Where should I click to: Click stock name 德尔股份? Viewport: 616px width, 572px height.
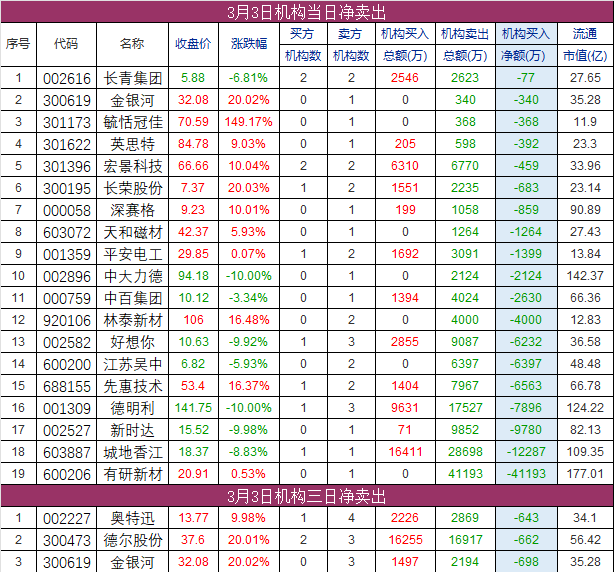click(x=133, y=541)
